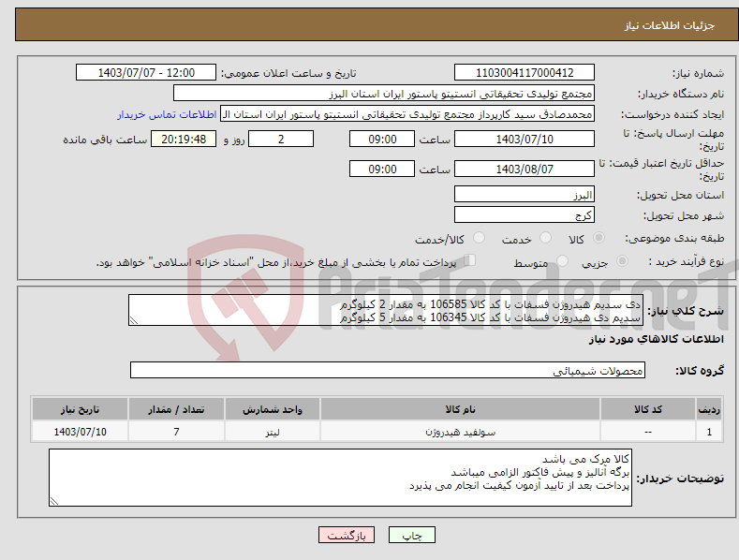This screenshot has height=560, width=739.
Task: Click the row number cell 1
Action: tap(709, 432)
